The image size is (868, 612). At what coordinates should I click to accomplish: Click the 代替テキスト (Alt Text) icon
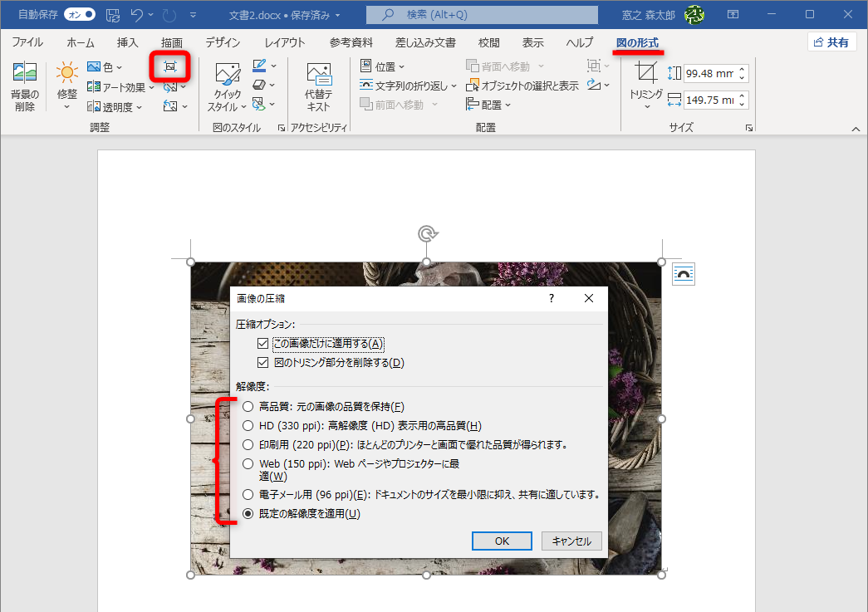pyautogui.click(x=319, y=74)
